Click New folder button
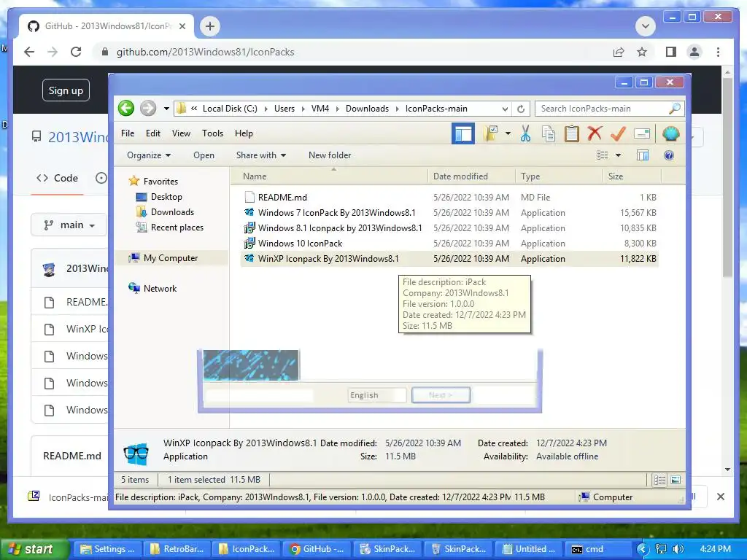Viewport: 747px width, 560px height. 330,155
